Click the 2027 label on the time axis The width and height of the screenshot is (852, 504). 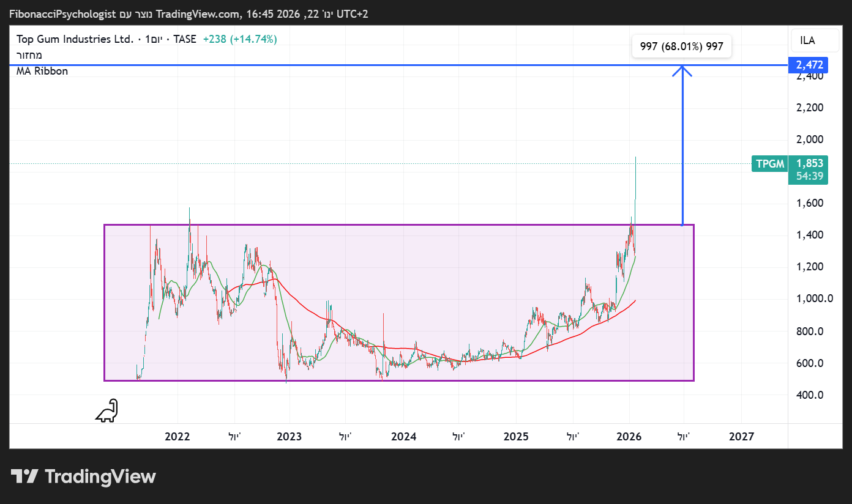(742, 437)
